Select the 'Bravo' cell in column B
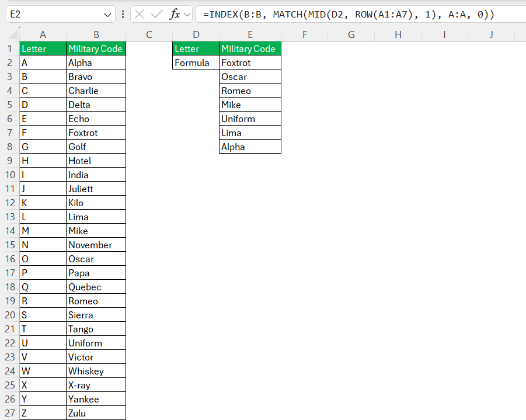Viewport: 526px width, 420px height. 96,77
